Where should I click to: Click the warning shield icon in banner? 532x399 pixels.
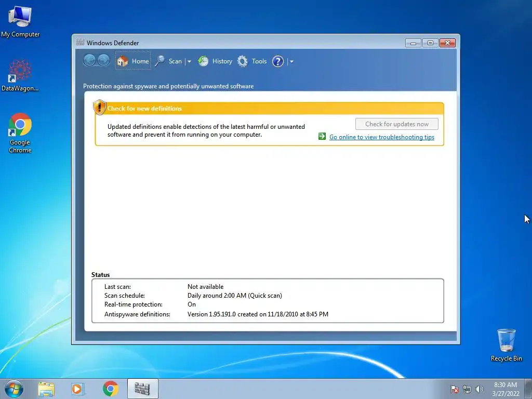pyautogui.click(x=99, y=107)
